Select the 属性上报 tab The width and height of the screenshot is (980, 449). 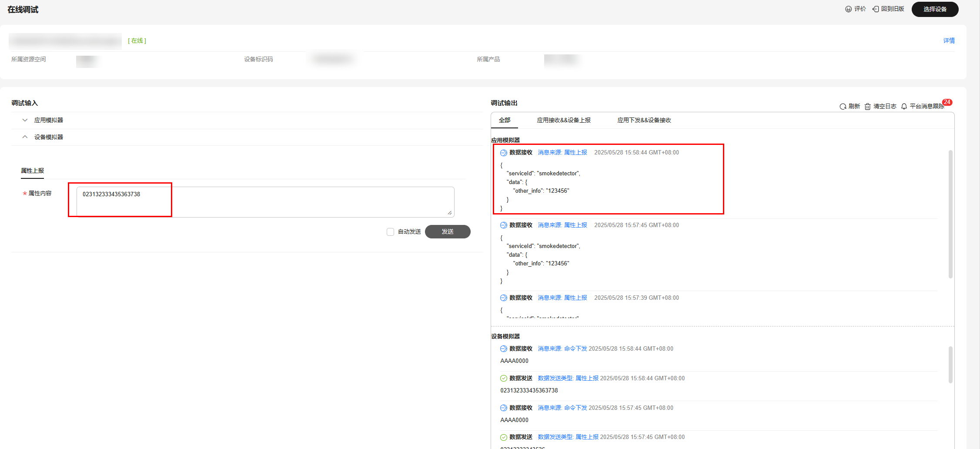(32, 171)
